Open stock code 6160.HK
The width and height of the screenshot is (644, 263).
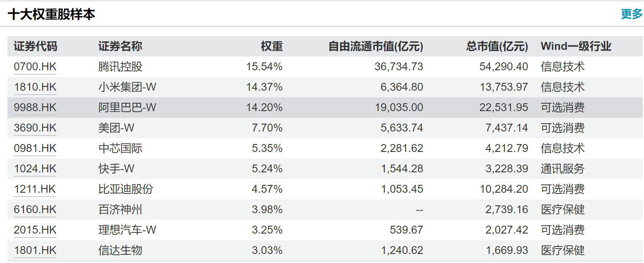tap(35, 210)
